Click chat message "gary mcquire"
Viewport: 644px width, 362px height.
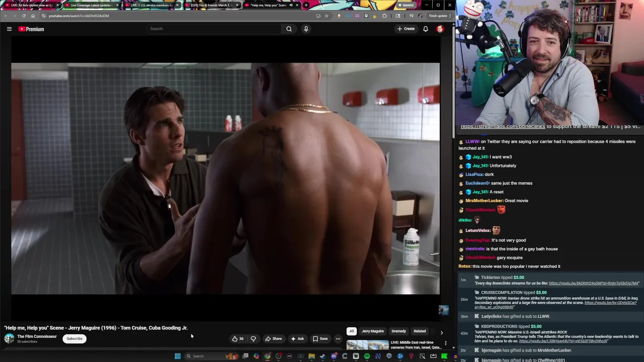pyautogui.click(x=509, y=257)
